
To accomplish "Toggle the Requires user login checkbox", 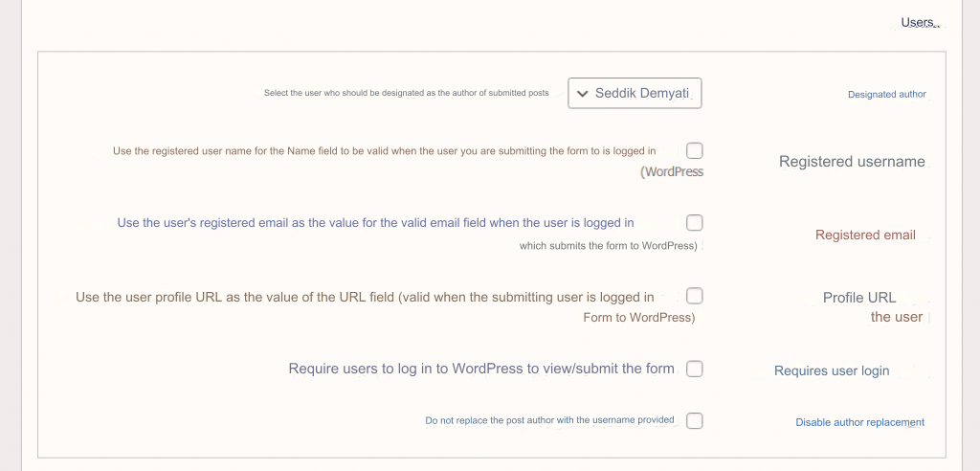I will [x=695, y=369].
